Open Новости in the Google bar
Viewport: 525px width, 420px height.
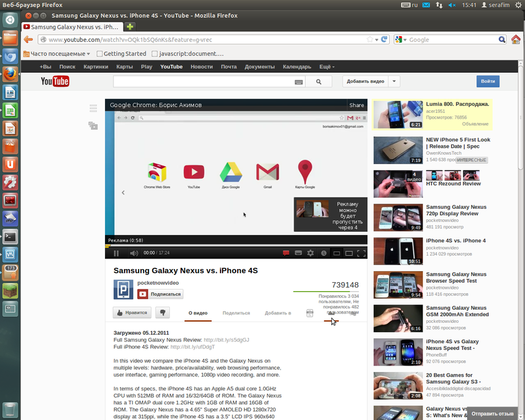coord(201,67)
